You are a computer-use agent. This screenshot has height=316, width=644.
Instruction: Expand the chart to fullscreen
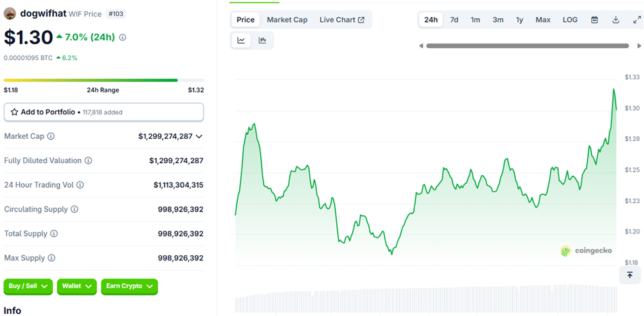(x=637, y=20)
